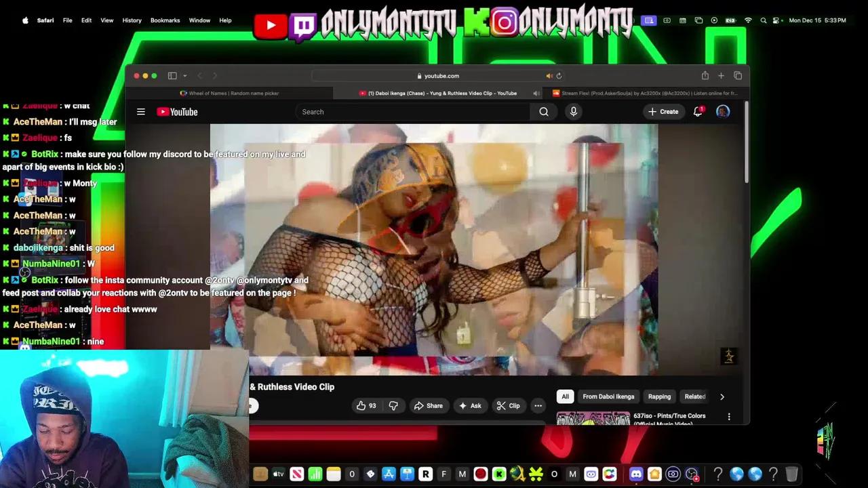Open the 637iso Pints/True Colors thumbnail

tap(592, 419)
